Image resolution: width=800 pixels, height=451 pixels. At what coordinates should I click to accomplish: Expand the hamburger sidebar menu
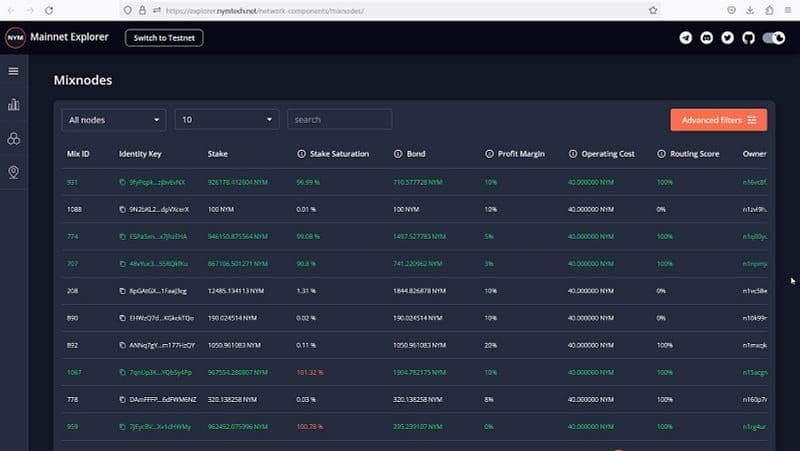(x=14, y=71)
